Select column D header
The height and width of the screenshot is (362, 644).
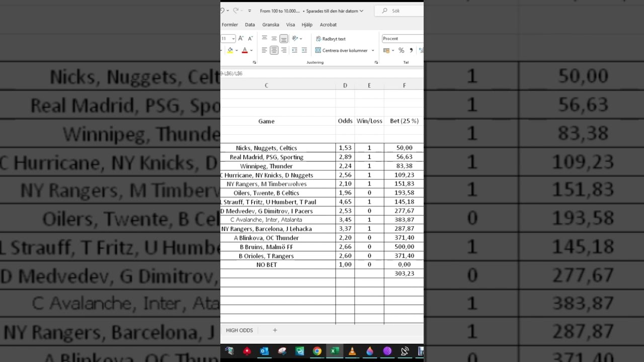point(345,85)
